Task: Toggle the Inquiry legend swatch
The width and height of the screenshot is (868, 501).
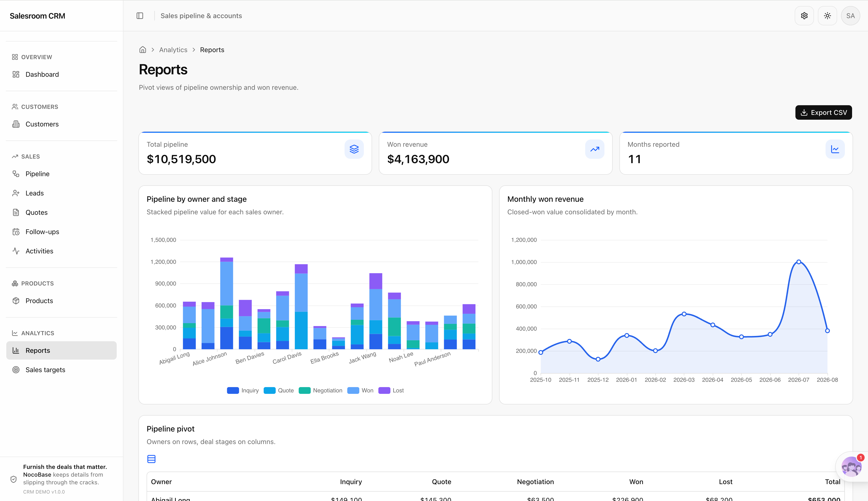Action: [233, 390]
